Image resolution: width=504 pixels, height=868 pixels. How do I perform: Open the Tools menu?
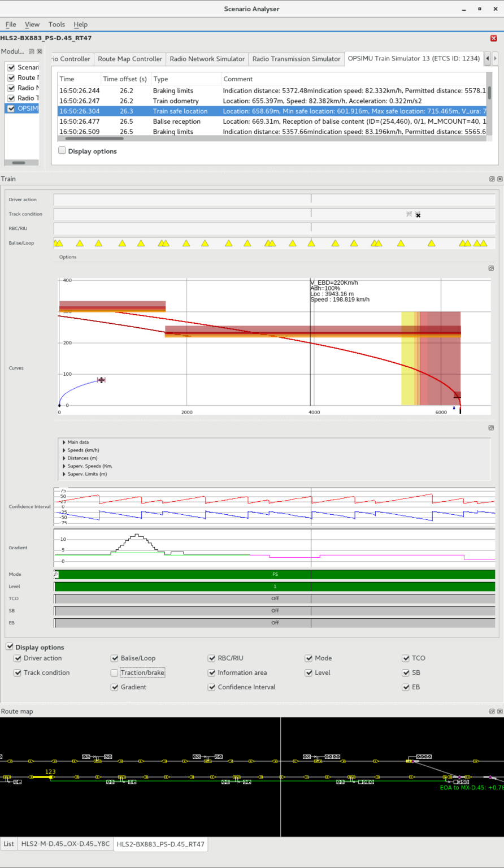56,24
